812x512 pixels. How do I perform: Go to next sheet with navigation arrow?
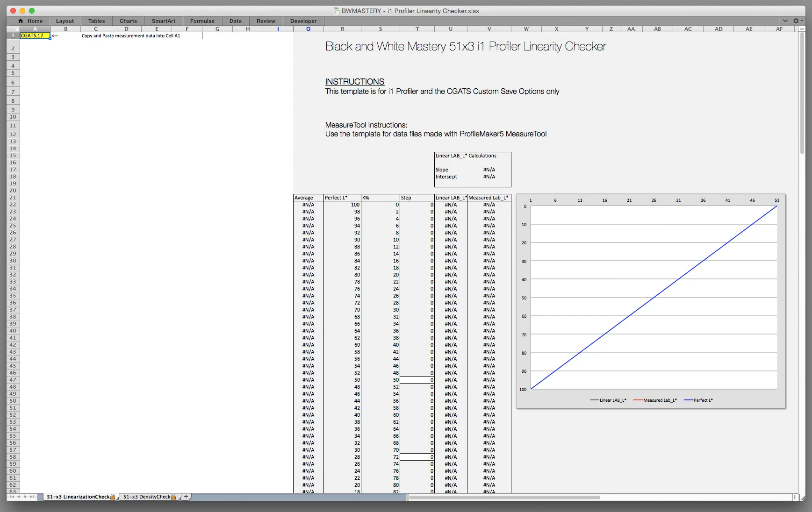25,497
